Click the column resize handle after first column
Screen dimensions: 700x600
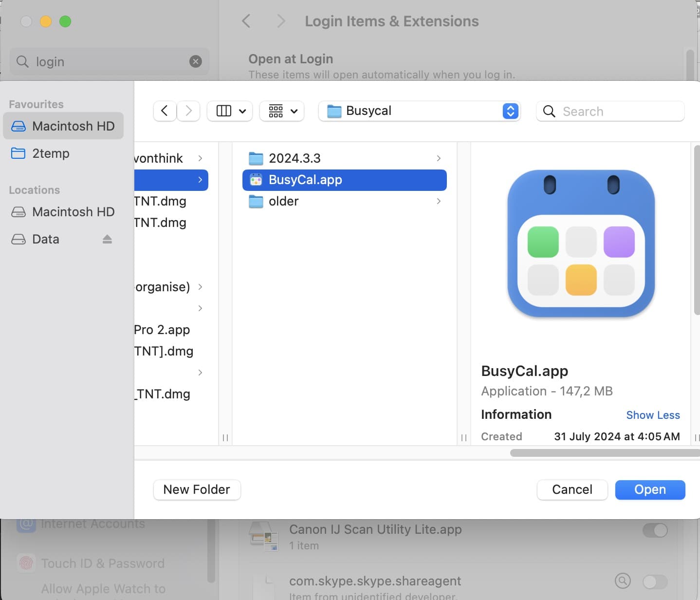click(x=225, y=437)
